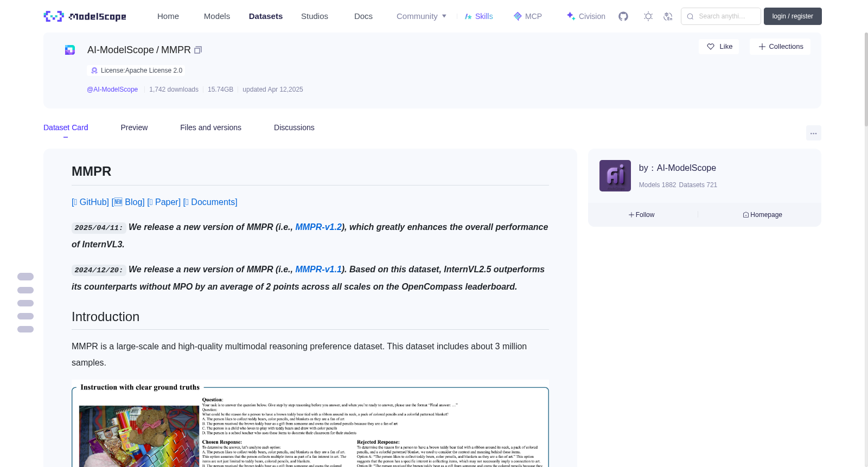868x467 pixels.
Task: Click the by: AI-ModelScope author name
Action: pyautogui.click(x=678, y=168)
